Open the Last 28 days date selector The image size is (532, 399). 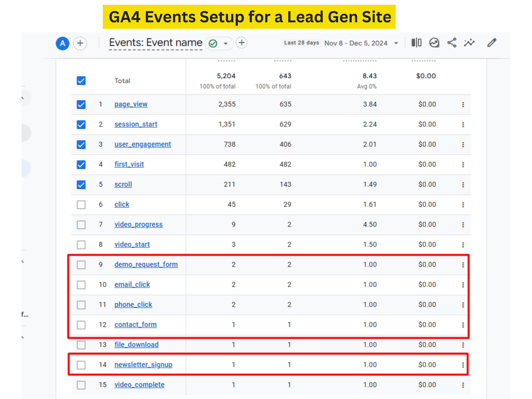302,43
